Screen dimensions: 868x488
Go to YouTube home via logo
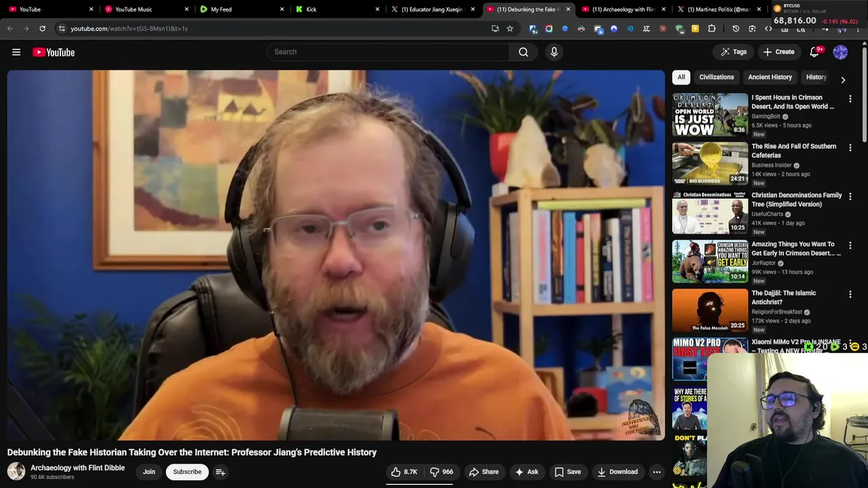[54, 52]
